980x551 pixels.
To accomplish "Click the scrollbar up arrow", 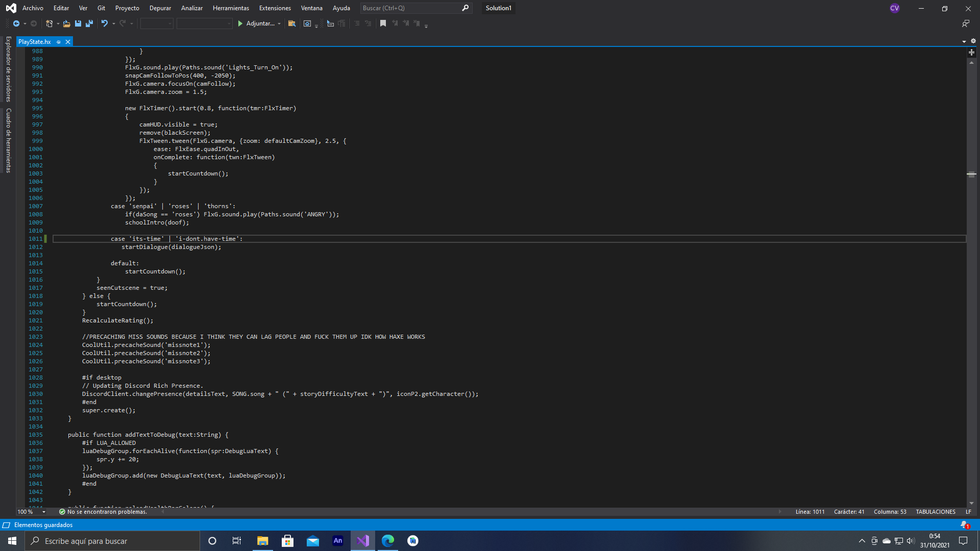I will [971, 62].
